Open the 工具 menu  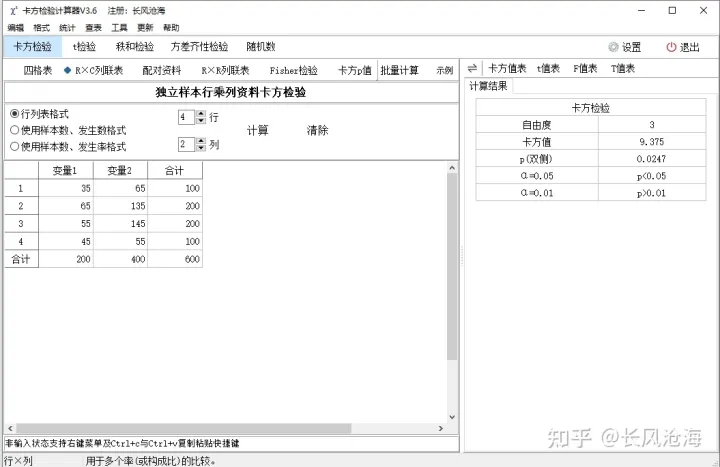pos(119,28)
